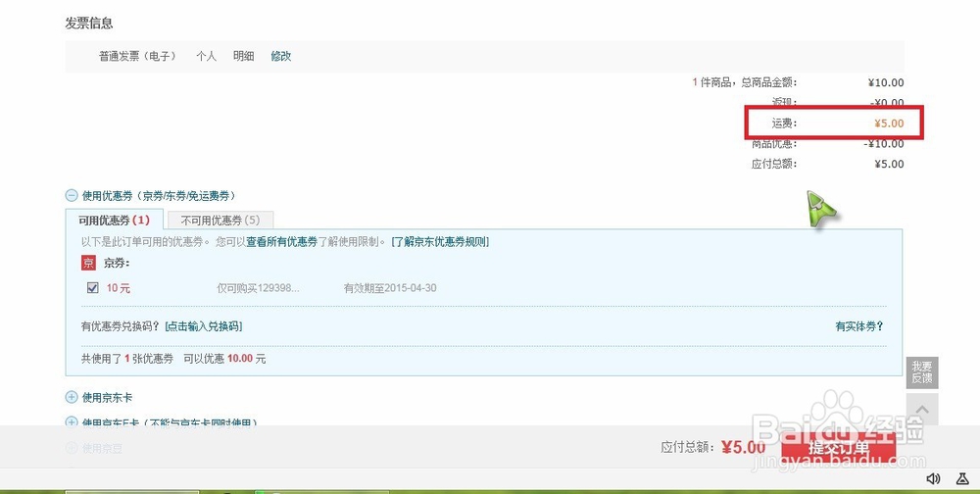Open 查看所有优惠券 link
Viewport: 980px width, 494px height.
281,241
